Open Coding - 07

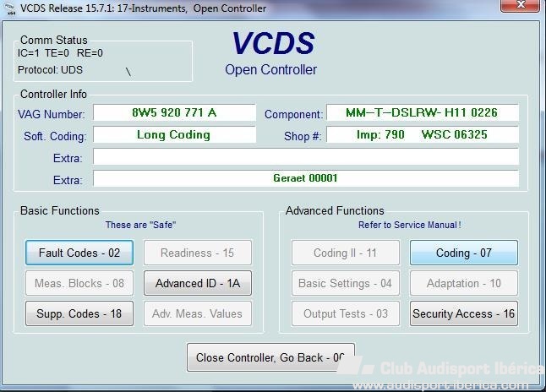[x=464, y=253]
